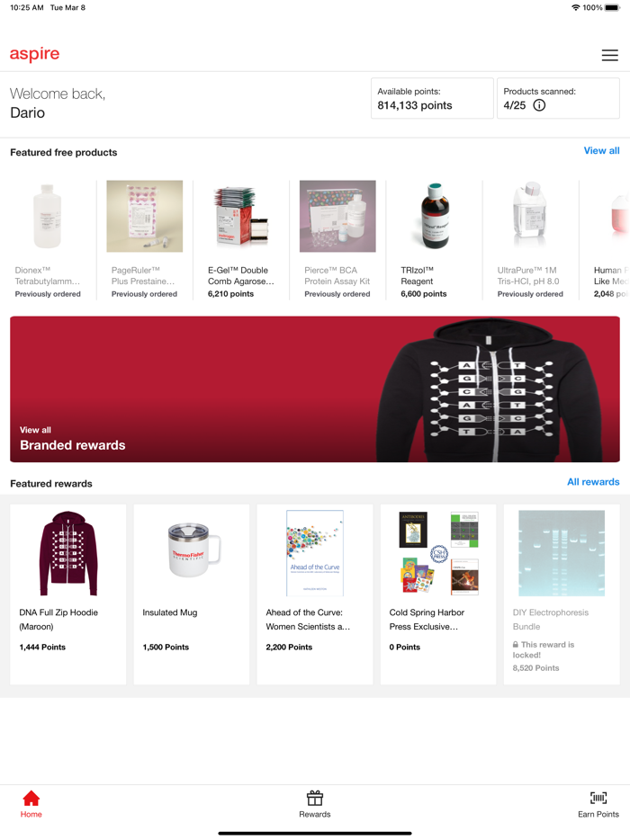Open All rewards link
This screenshot has width=630, height=840.
click(593, 482)
